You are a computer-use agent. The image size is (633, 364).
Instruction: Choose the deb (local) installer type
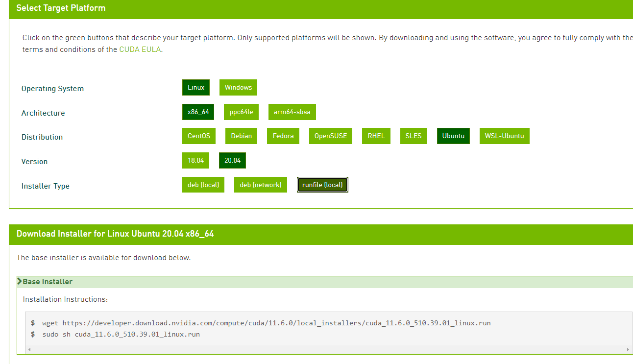pyautogui.click(x=203, y=185)
